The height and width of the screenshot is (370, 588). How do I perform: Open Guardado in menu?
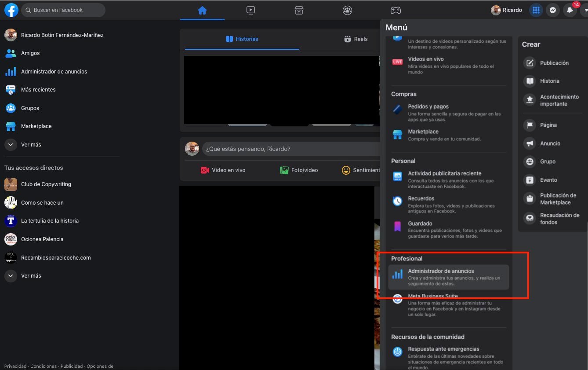click(448, 230)
